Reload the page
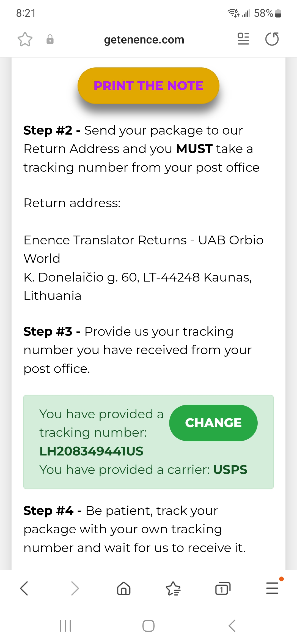This screenshot has height=644, width=297. click(x=272, y=39)
